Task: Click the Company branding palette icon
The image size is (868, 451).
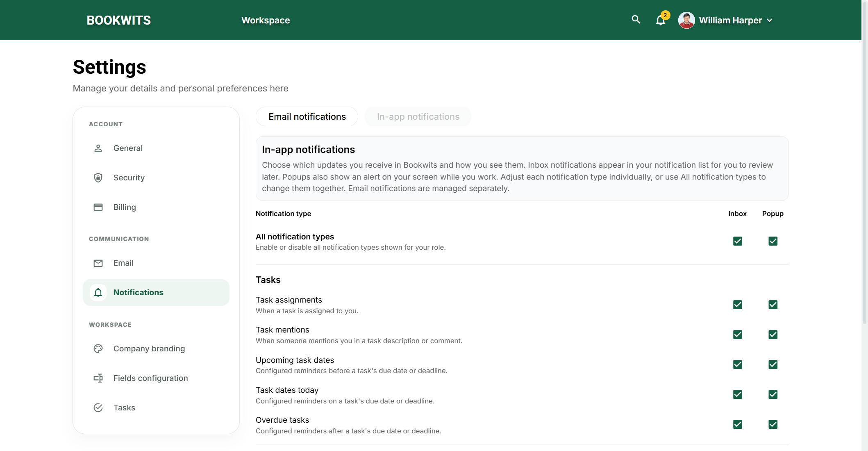Action: [98, 348]
